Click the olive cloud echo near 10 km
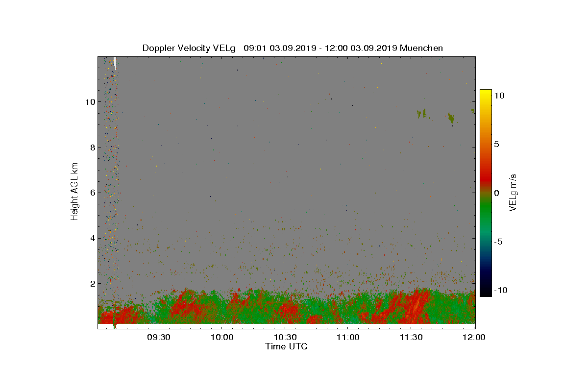 [x=451, y=118]
